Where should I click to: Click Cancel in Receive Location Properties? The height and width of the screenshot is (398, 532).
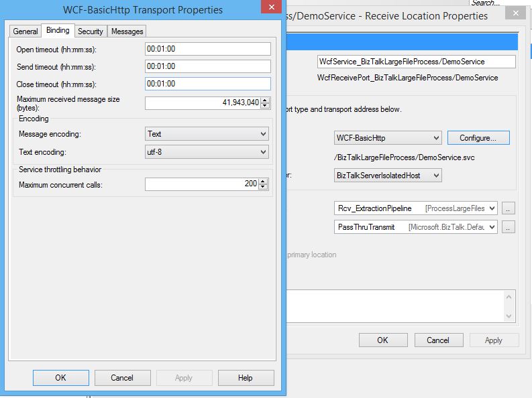439,340
